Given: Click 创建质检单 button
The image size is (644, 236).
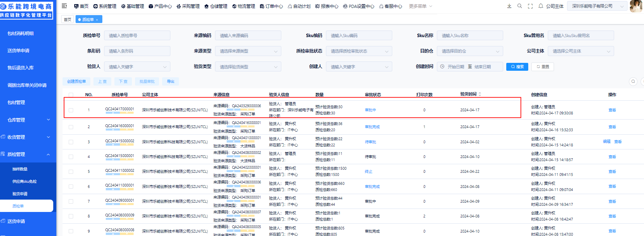Looking at the screenshot, I should (77, 81).
